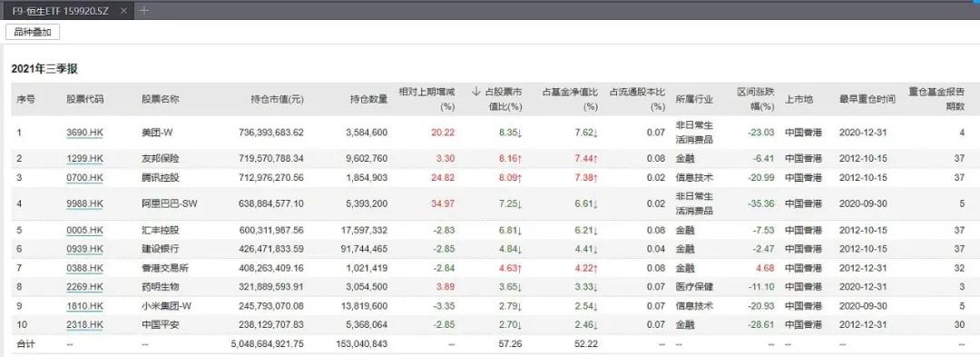Sort by 持仓数量 column header

(368, 99)
